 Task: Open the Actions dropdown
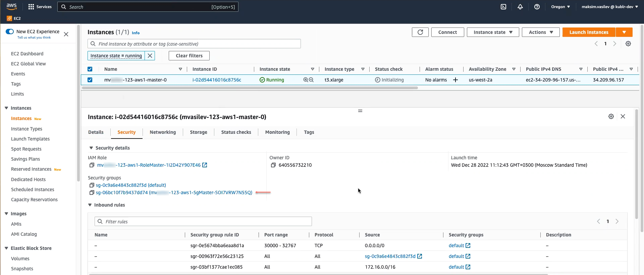tap(541, 32)
